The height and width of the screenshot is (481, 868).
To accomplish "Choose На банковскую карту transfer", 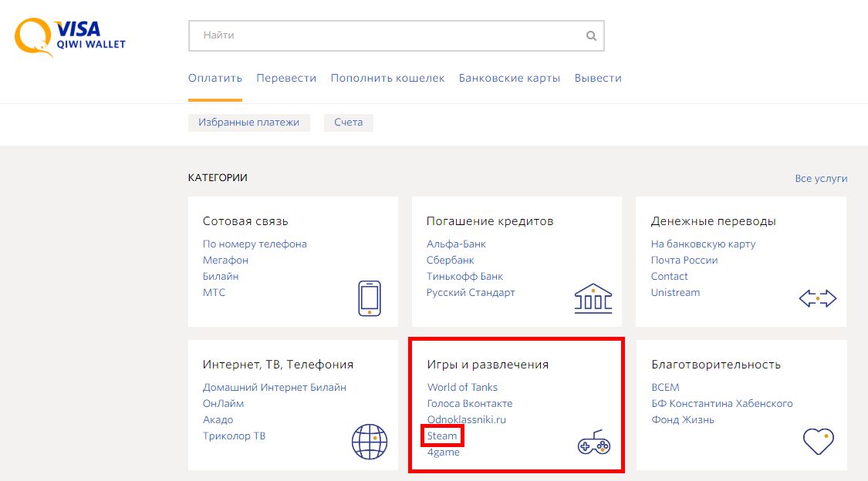I will pos(703,244).
